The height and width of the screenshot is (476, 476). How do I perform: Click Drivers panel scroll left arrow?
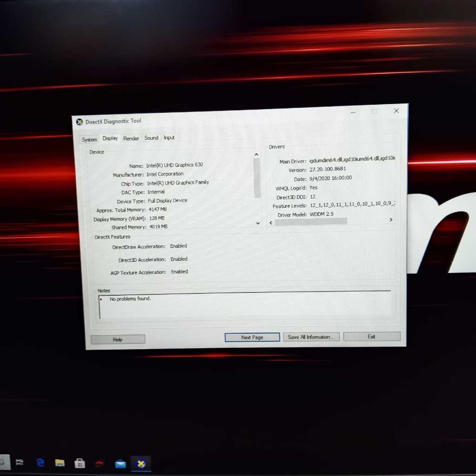pos(271,223)
